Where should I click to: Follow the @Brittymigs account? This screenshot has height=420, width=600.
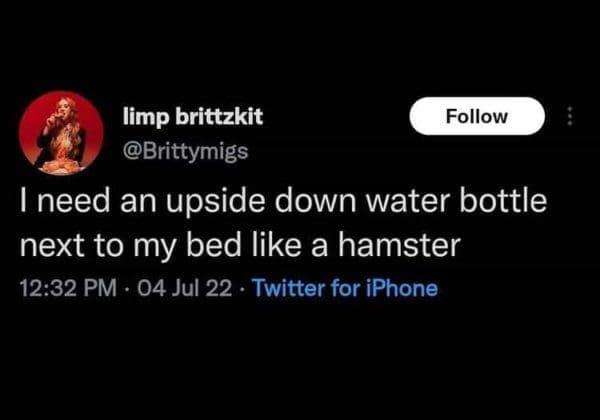coord(477,116)
